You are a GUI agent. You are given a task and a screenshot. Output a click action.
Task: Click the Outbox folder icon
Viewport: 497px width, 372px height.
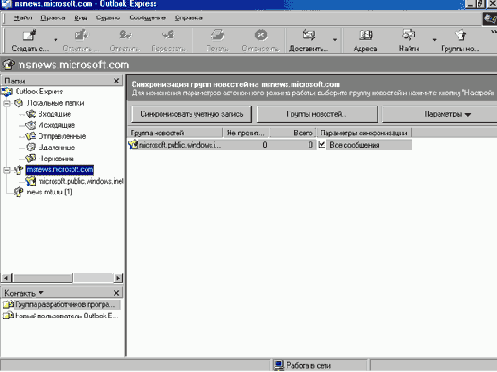[31, 125]
